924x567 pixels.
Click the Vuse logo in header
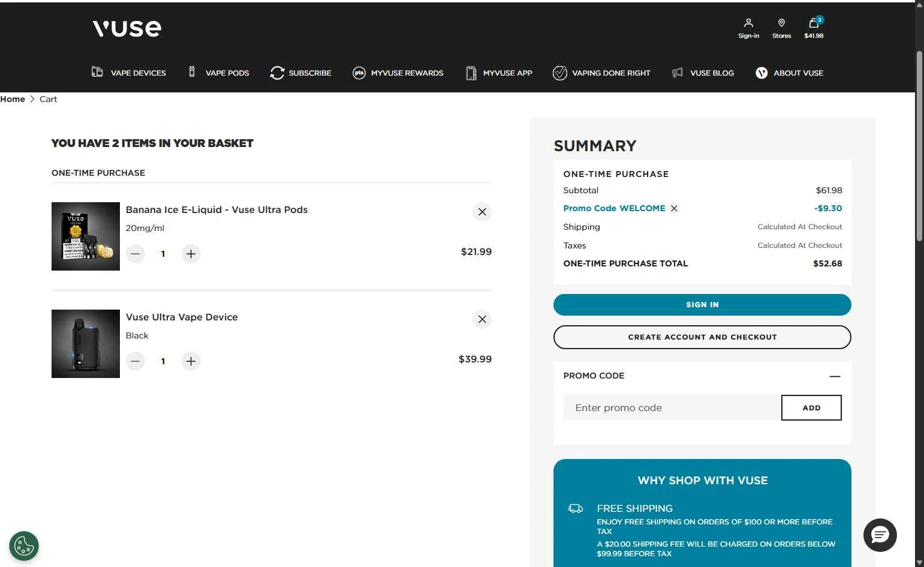(127, 28)
